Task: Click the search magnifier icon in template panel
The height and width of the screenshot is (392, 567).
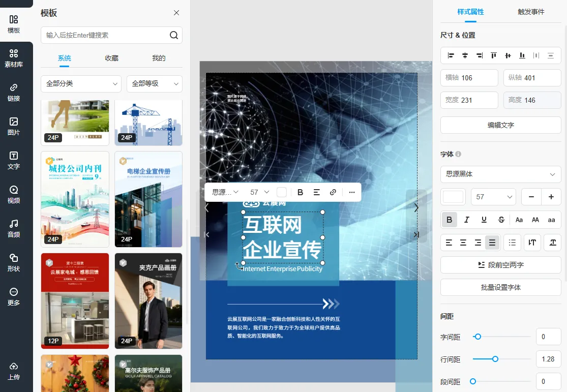Action: point(173,35)
